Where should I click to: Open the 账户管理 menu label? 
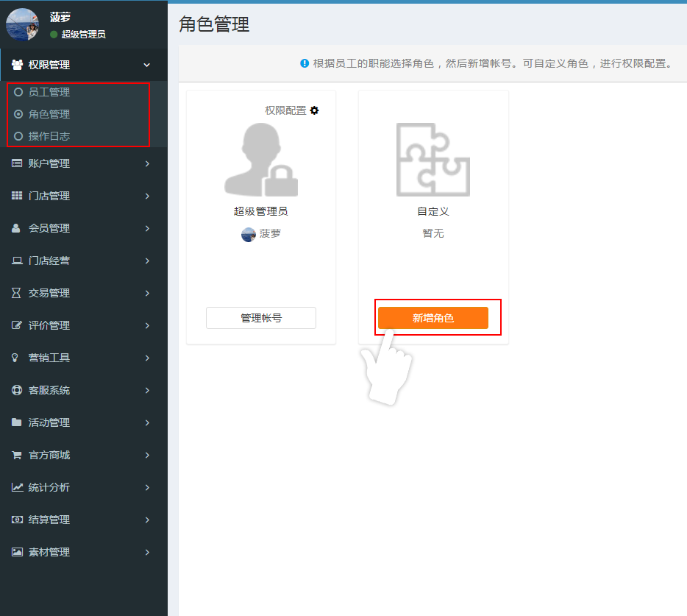click(49, 163)
